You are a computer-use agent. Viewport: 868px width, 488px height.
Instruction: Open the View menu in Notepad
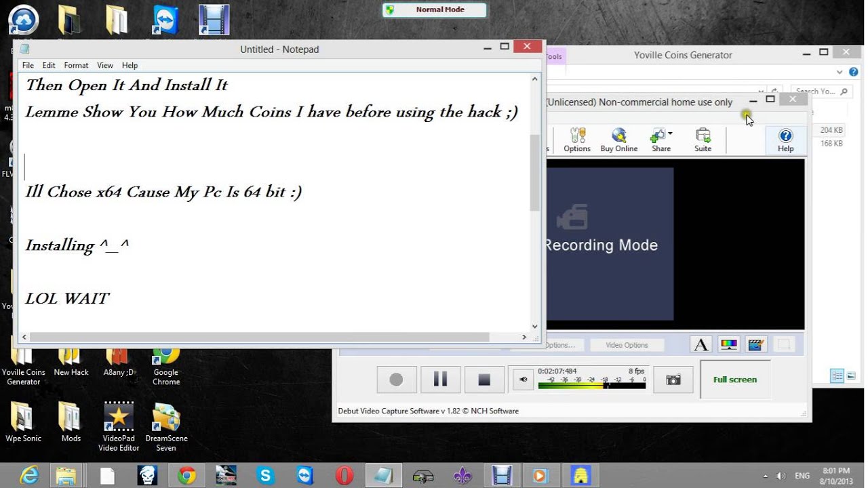coord(105,66)
